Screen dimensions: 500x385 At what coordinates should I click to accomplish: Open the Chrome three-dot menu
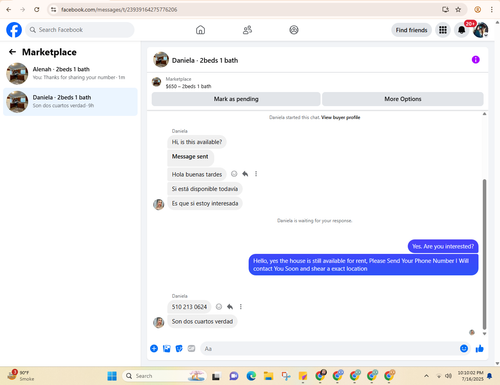pos(491,9)
